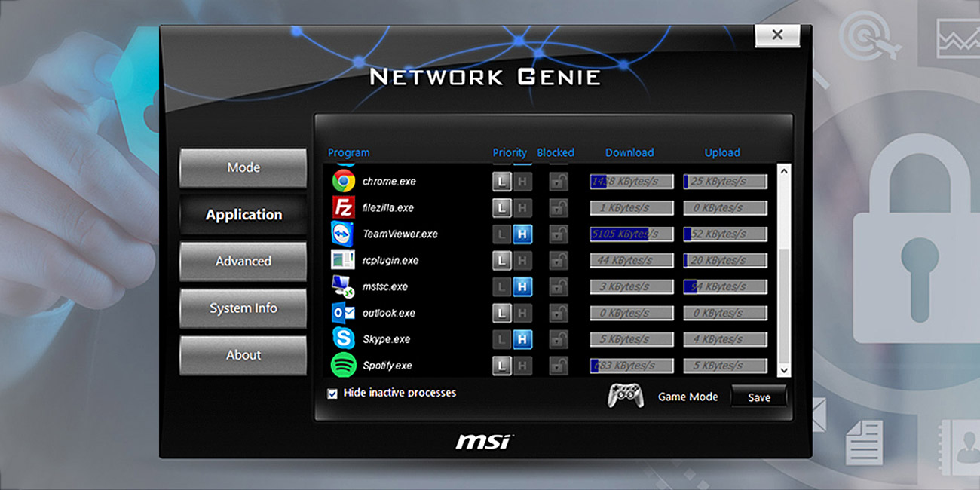980x490 pixels.
Task: Select the mstsc.exe process name
Action: (385, 287)
